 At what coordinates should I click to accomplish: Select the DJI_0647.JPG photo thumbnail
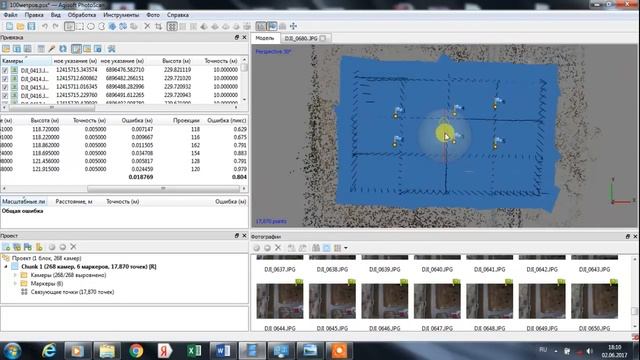(437, 301)
